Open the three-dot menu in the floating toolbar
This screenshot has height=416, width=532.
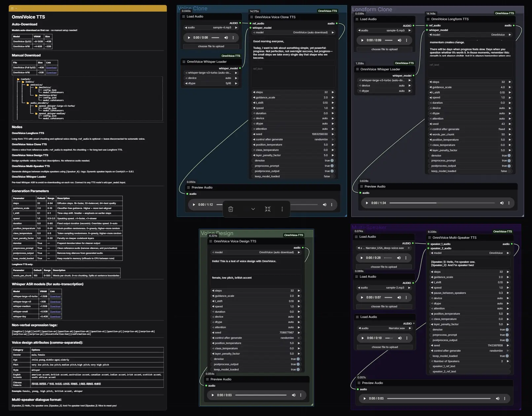[x=282, y=209]
